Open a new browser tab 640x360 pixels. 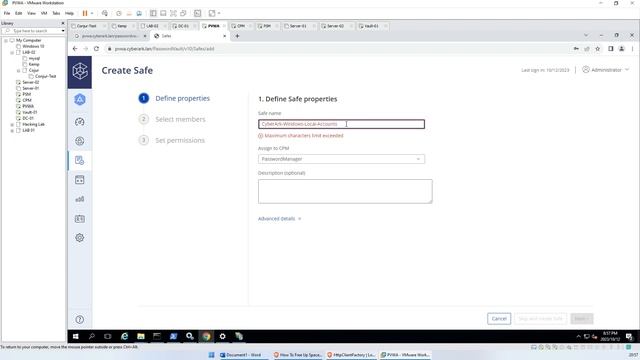(x=237, y=36)
